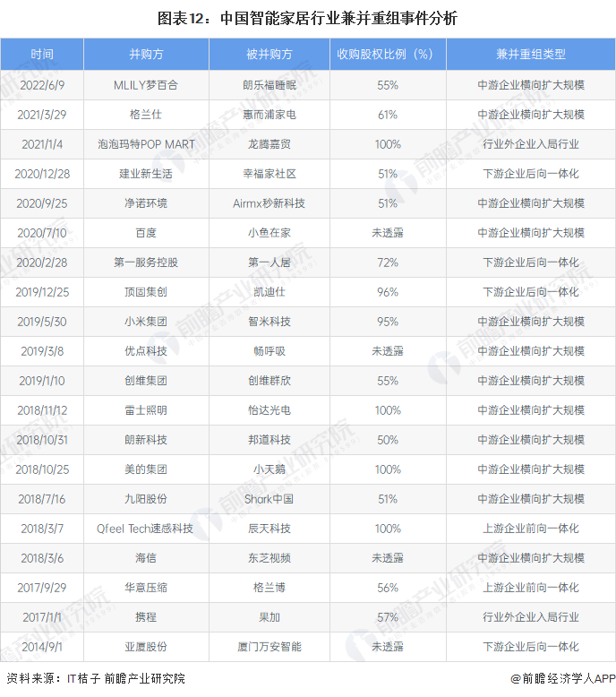Click the 收购股权比例（%）column header
Image resolution: width=616 pixels, height=697 pixels.
[388, 55]
